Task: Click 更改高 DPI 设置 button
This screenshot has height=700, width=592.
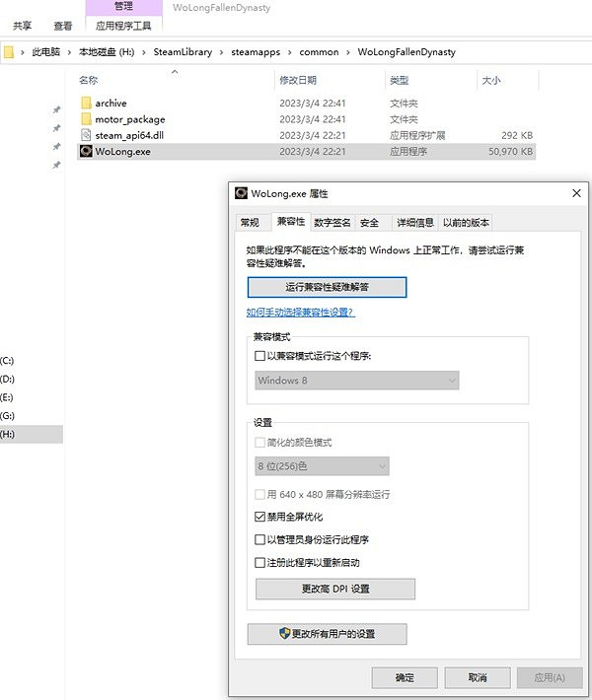Action: (x=335, y=589)
